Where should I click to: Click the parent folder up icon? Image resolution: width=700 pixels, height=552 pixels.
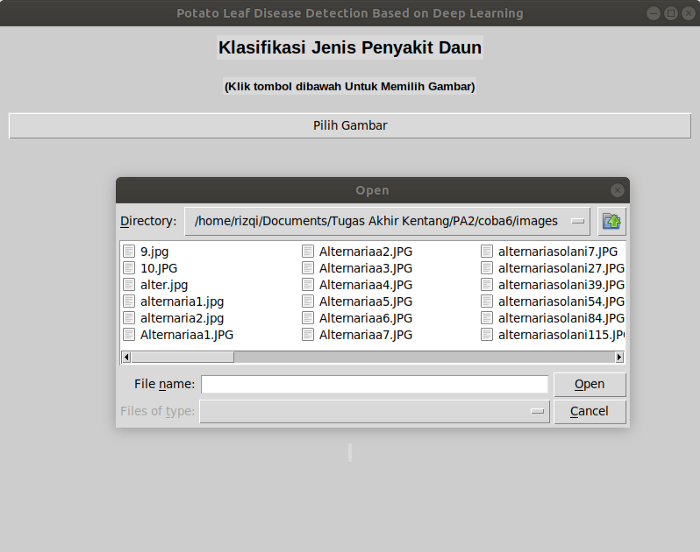click(x=611, y=221)
